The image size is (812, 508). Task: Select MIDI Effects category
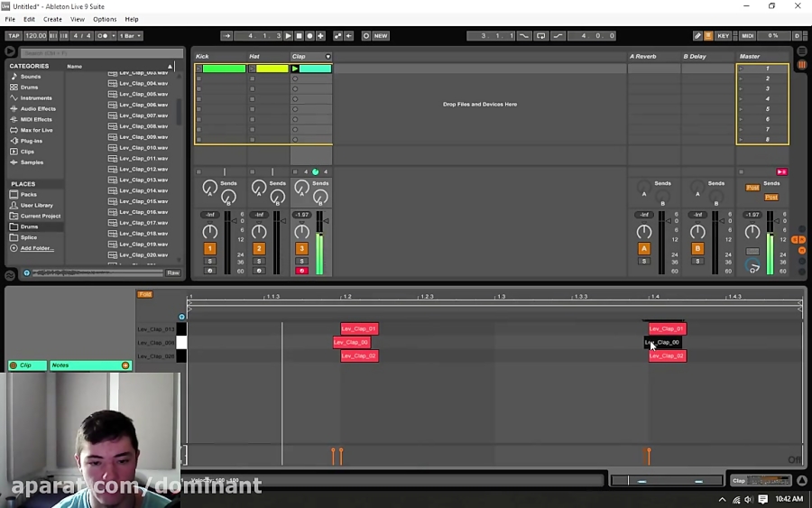coord(36,120)
